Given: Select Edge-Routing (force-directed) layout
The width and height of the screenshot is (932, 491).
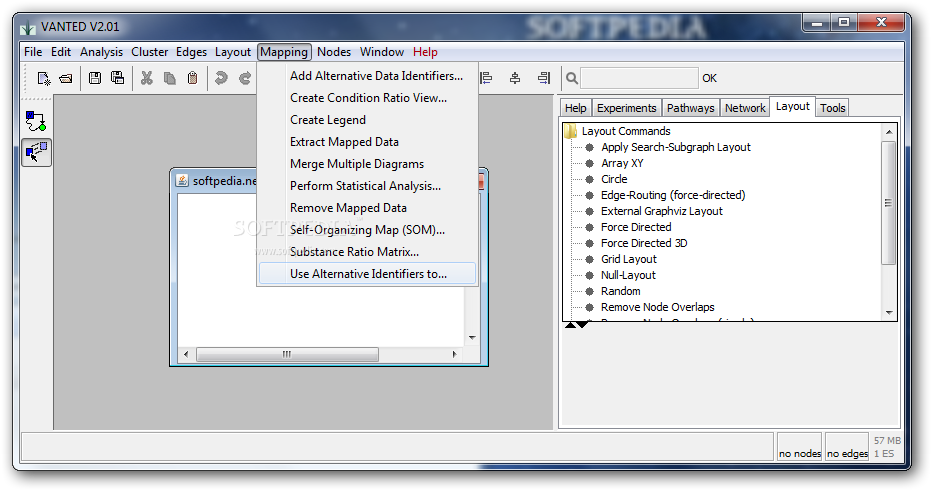Looking at the screenshot, I should [x=673, y=195].
